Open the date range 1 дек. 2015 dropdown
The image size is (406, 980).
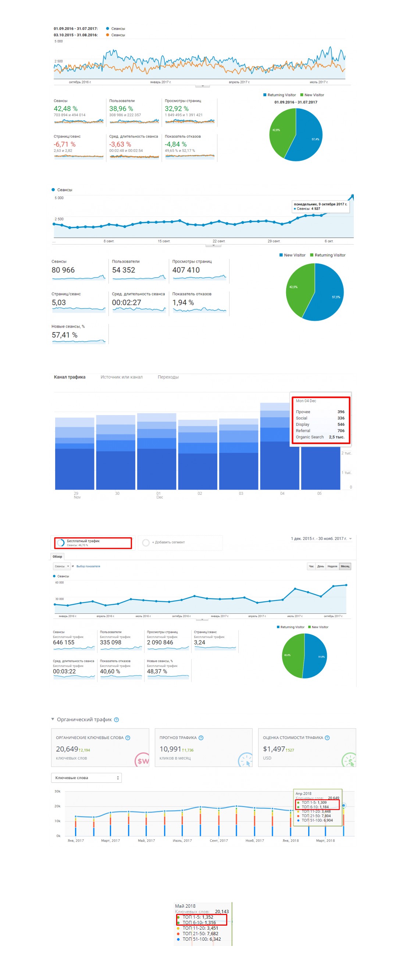(321, 539)
